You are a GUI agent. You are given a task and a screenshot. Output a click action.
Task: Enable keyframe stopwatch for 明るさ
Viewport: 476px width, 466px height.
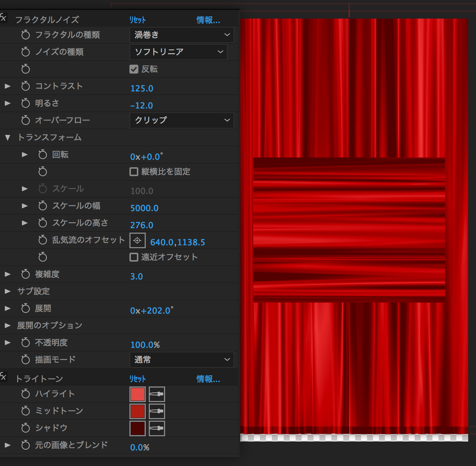point(25,103)
